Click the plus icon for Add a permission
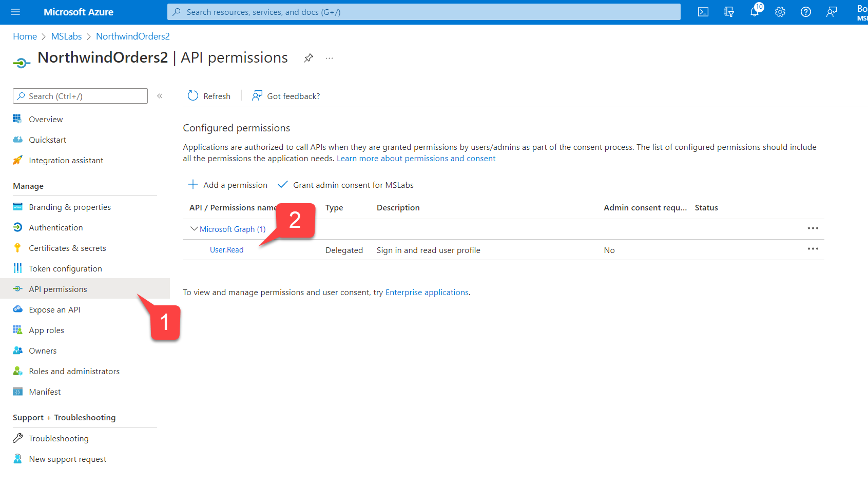This screenshot has width=868, height=487. [193, 184]
